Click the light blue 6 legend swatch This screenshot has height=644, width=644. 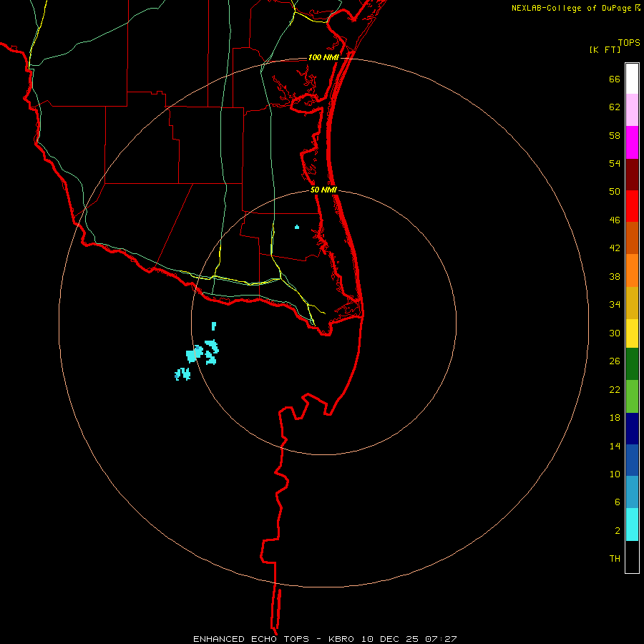click(632, 492)
